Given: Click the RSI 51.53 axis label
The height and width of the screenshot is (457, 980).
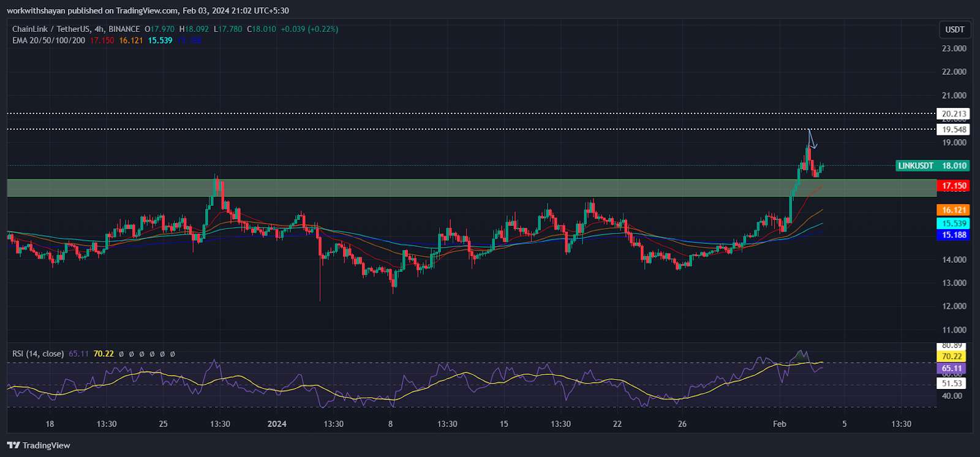Looking at the screenshot, I should [x=951, y=383].
